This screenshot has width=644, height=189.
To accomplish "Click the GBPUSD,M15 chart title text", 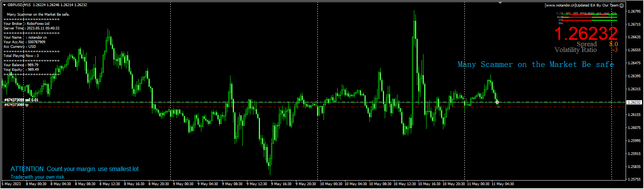I will tap(19, 5).
